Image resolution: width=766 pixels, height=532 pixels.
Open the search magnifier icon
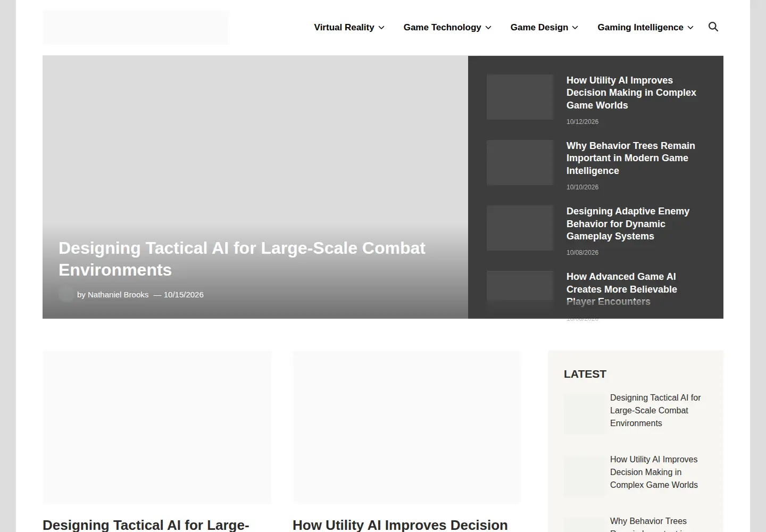click(713, 27)
